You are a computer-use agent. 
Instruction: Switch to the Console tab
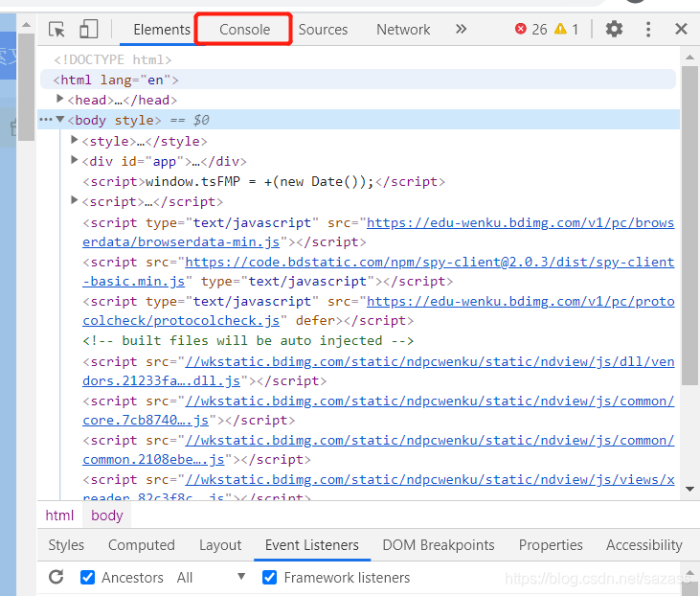[244, 30]
